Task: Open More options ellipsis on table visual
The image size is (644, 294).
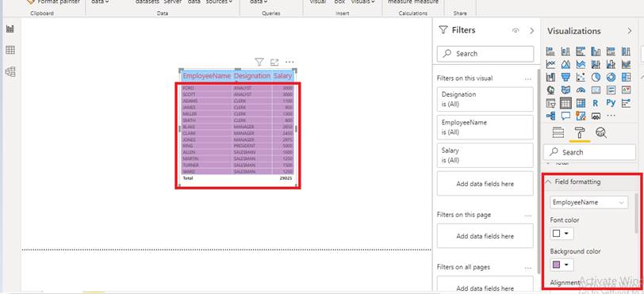Action: 289,62
